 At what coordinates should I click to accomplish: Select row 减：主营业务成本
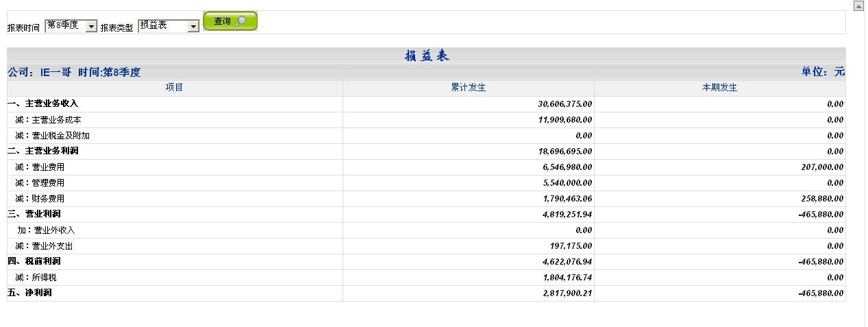[426, 120]
